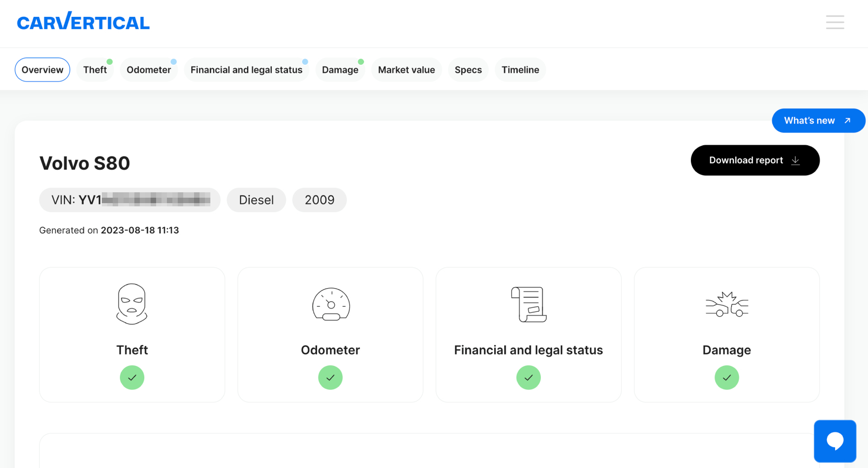
Task: Click the green checkmark under Theft
Action: (132, 377)
